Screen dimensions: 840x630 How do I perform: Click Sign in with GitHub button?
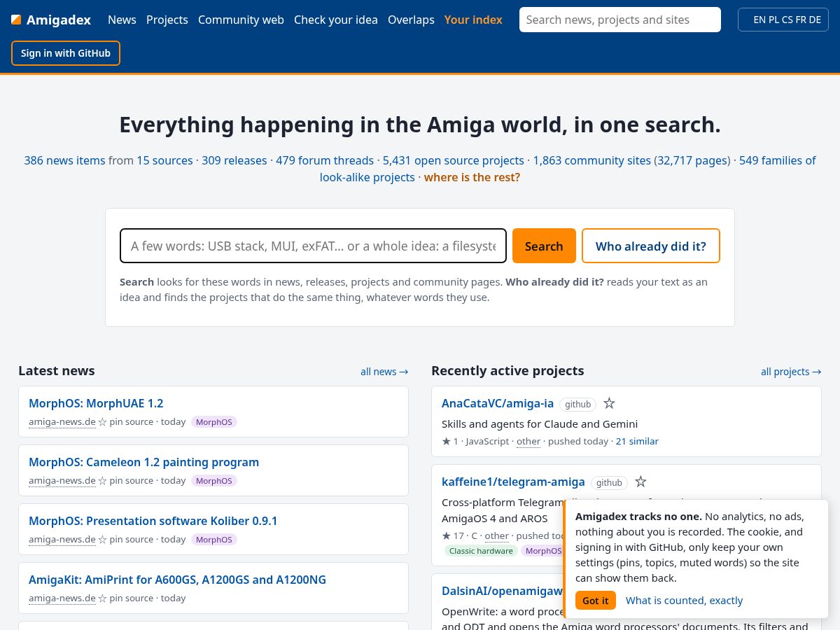[x=66, y=53]
